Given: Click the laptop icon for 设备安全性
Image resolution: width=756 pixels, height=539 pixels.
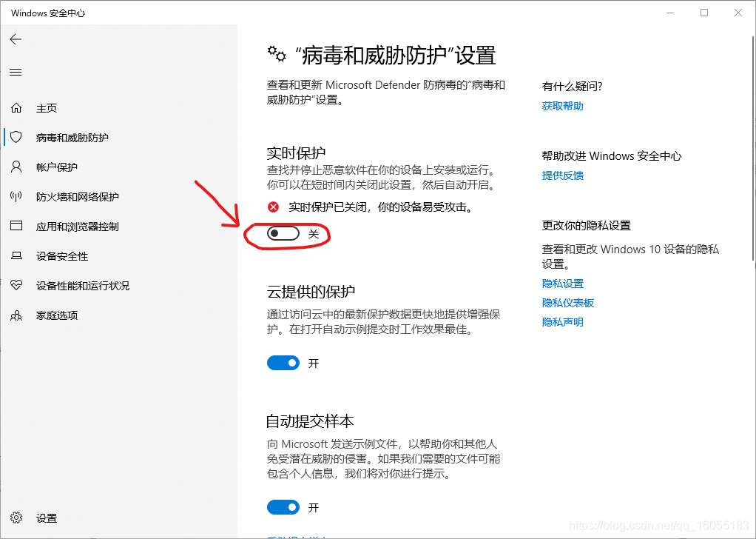Looking at the screenshot, I should 16,255.
